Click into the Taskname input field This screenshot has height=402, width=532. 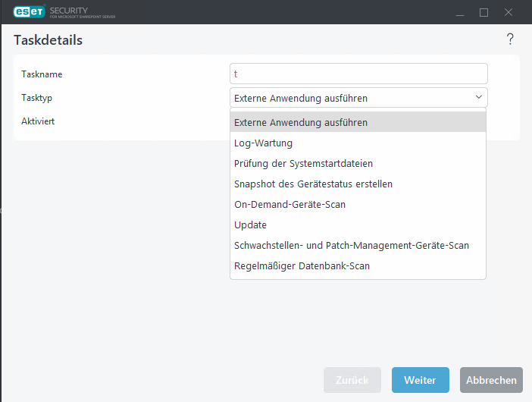tap(358, 74)
